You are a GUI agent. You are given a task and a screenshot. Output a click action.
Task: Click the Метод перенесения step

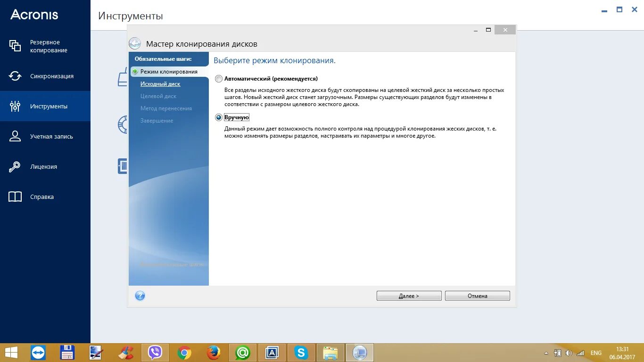[x=166, y=108]
